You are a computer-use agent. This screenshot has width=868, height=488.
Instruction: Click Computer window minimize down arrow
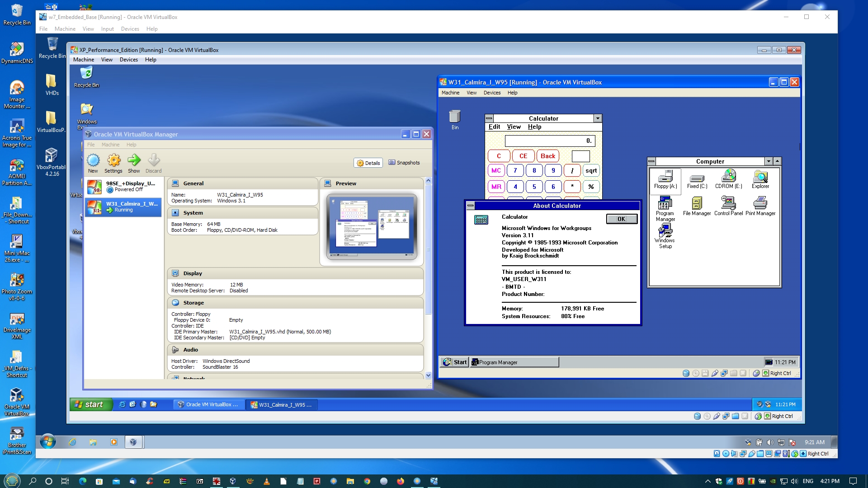[769, 161]
